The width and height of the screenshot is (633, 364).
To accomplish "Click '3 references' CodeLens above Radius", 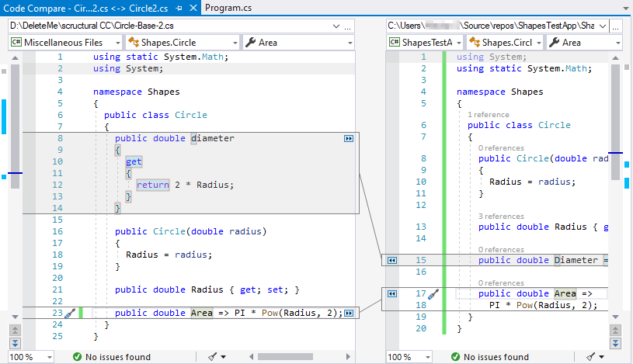I will coord(501,217).
